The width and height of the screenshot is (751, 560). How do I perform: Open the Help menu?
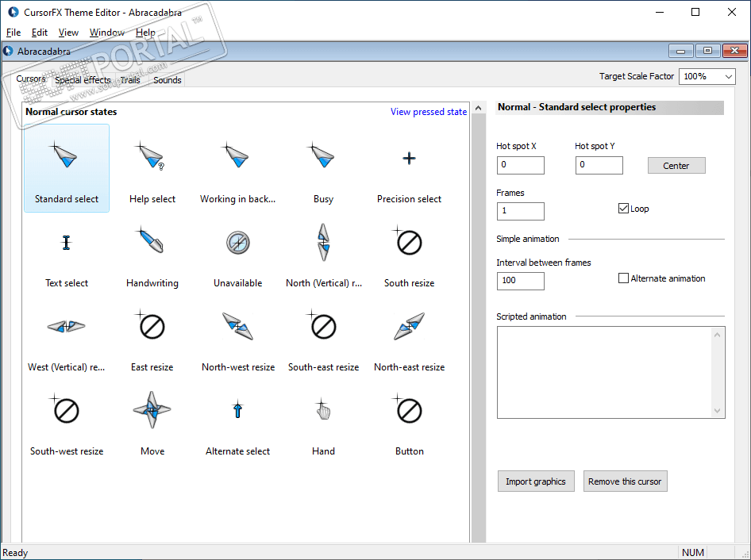coord(145,32)
